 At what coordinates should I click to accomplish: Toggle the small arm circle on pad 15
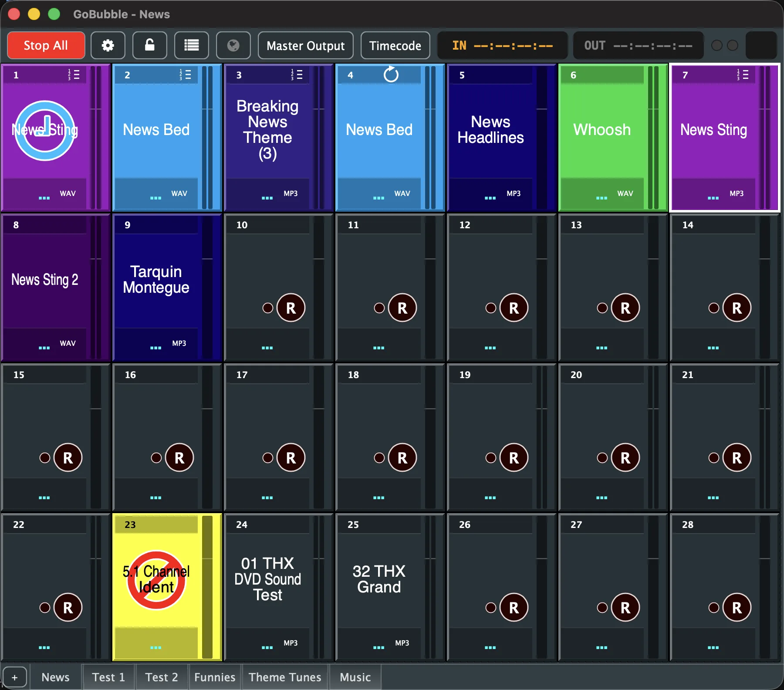point(45,458)
